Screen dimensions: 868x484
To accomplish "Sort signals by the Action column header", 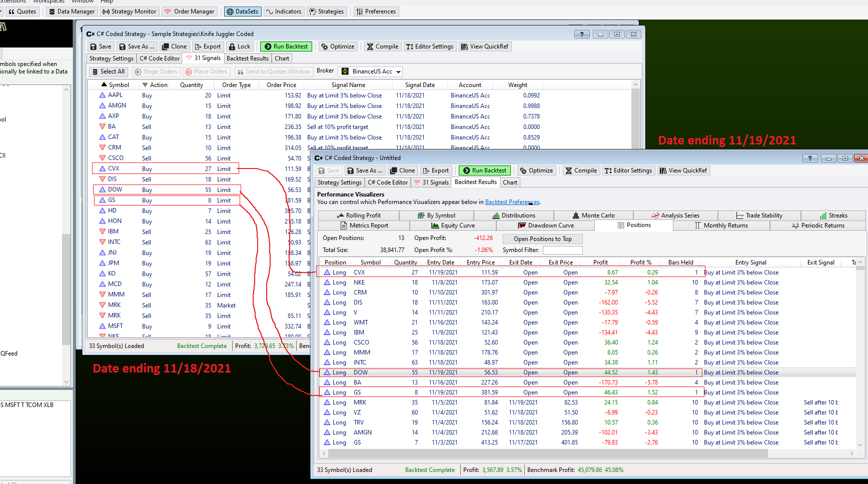I will (x=158, y=85).
